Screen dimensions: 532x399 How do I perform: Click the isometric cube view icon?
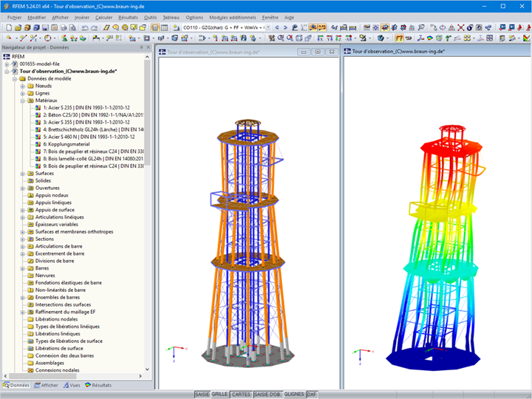pyautogui.click(x=299, y=38)
